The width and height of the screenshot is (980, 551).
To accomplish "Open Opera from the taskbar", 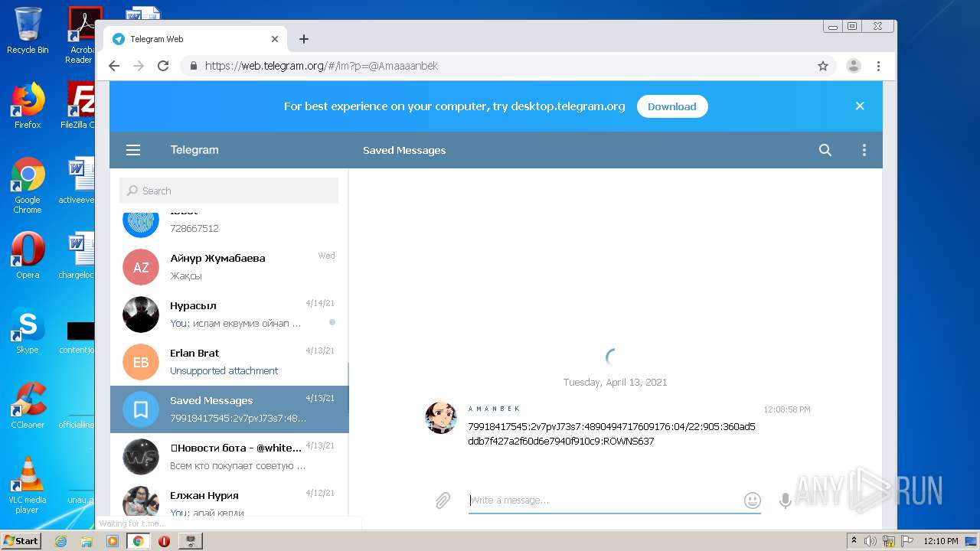I will click(x=164, y=541).
